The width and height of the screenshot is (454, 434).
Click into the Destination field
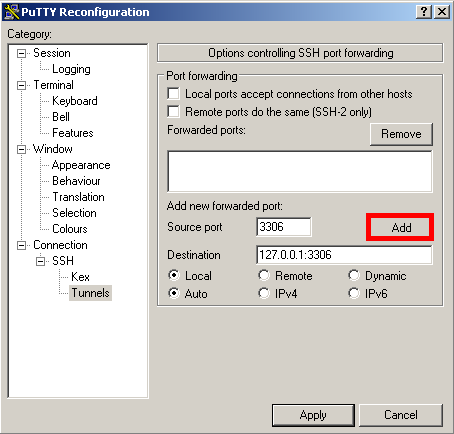point(344,255)
